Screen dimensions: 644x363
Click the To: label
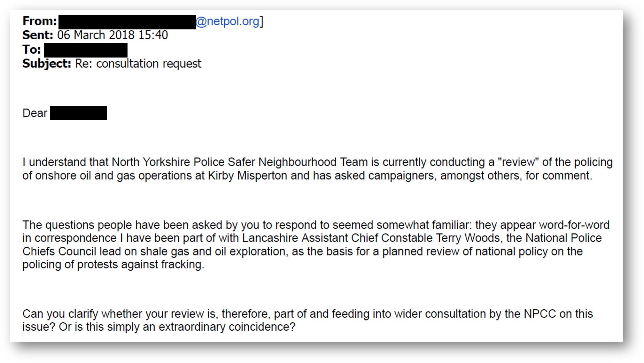click(x=32, y=50)
